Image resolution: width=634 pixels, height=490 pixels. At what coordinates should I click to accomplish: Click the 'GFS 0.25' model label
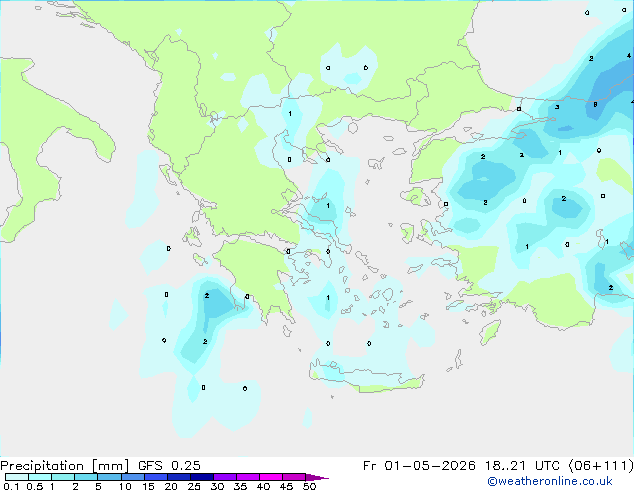click(169, 466)
